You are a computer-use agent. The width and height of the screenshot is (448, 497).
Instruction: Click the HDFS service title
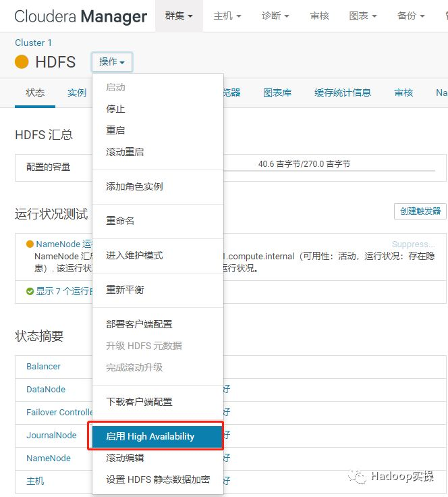coord(55,62)
